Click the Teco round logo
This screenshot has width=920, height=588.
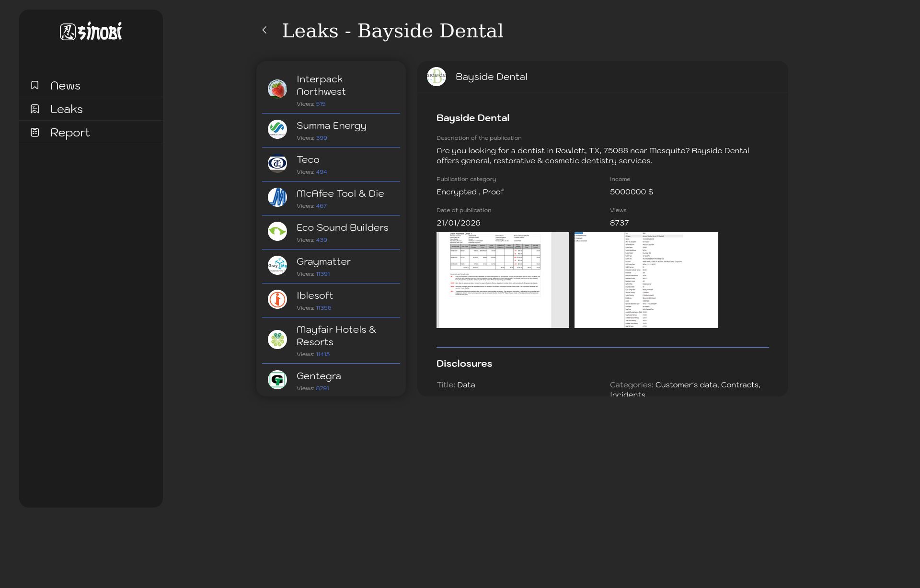click(277, 163)
